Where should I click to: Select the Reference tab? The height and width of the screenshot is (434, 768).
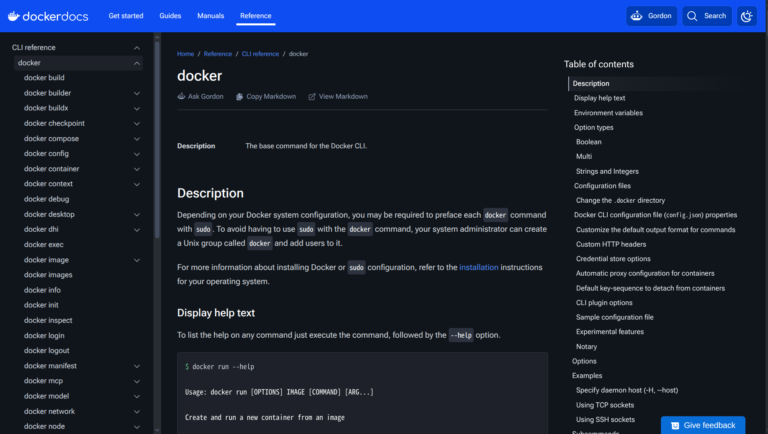point(256,16)
